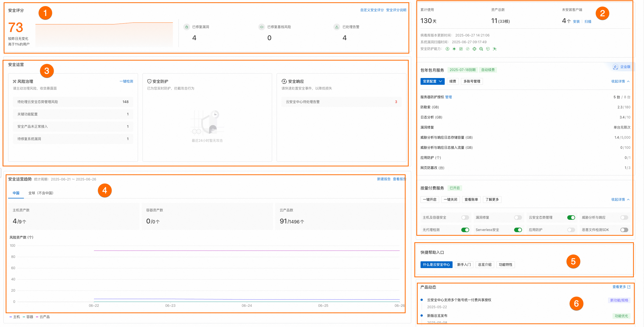Disable the 云安全态势管理 toggle
Screen dimensions: 644x327
571,218
